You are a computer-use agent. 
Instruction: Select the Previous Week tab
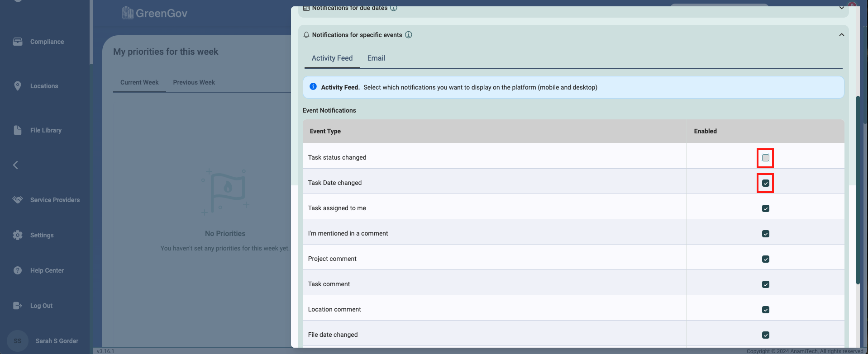(194, 82)
